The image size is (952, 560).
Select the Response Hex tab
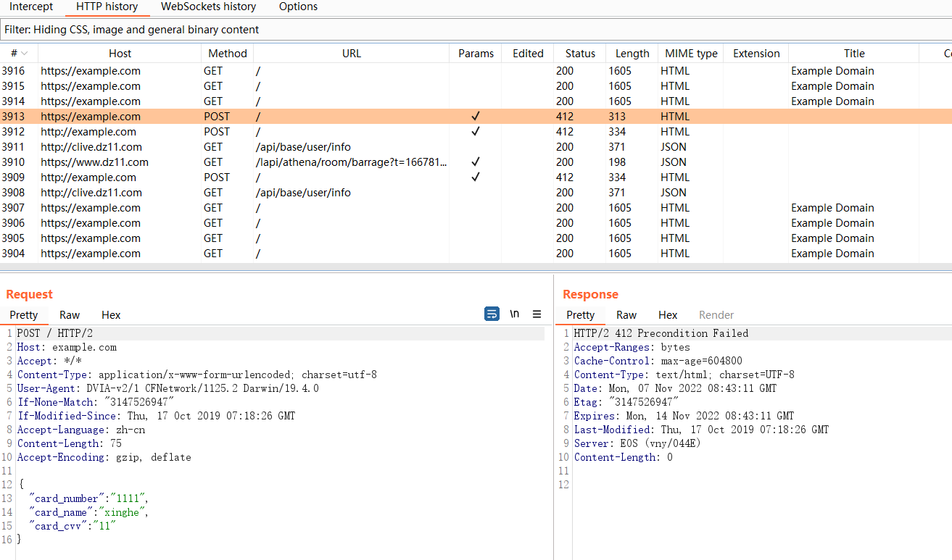click(668, 314)
